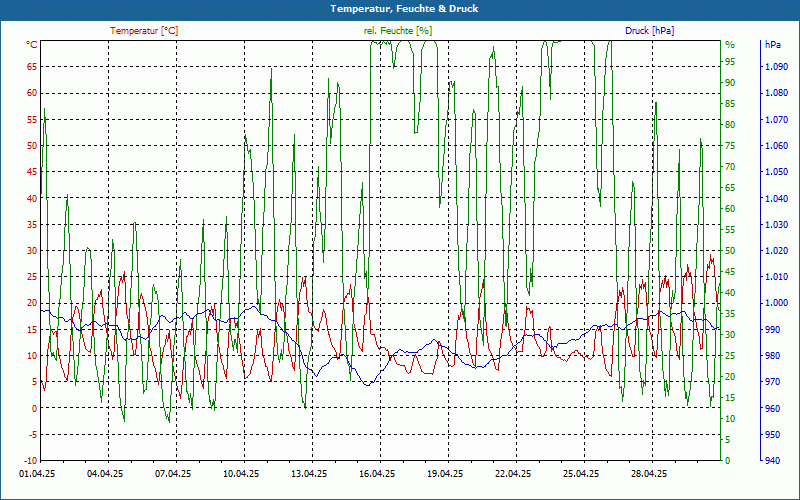Viewport: 800px width, 500px height.
Task: Click the date label '04.04.25'
Action: point(105,474)
